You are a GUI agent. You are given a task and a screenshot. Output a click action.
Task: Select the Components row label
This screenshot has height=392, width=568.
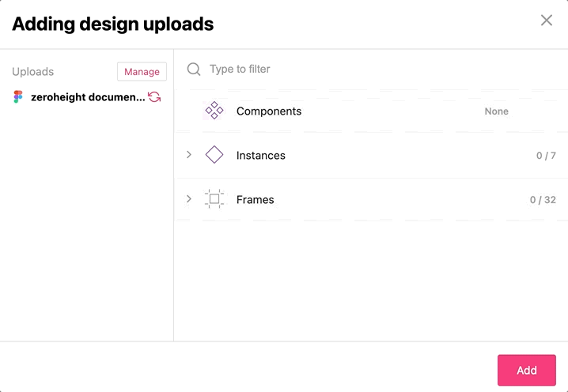coord(269,111)
